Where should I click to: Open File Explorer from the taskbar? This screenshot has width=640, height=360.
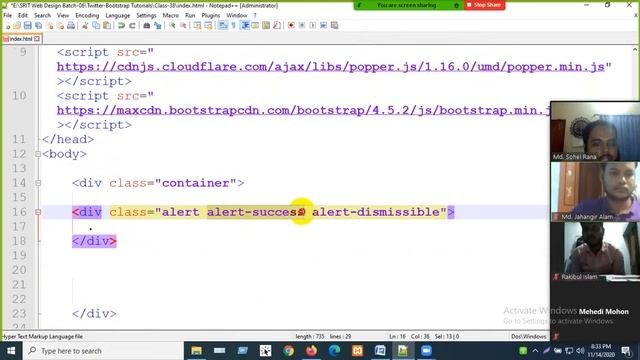(x=197, y=351)
